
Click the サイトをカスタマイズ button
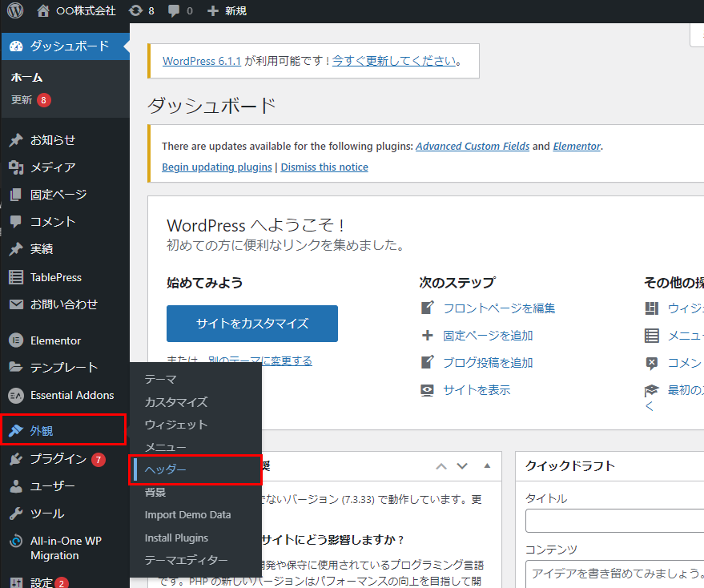tap(252, 324)
